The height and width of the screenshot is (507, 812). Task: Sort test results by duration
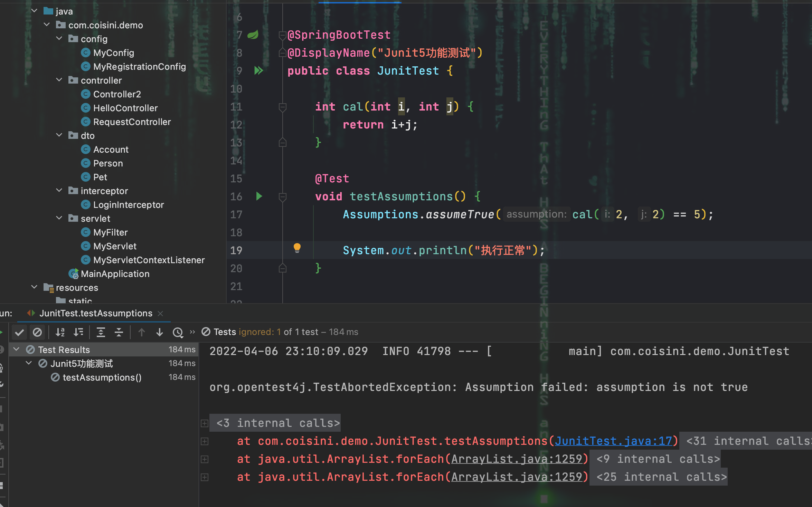pyautogui.click(x=78, y=332)
